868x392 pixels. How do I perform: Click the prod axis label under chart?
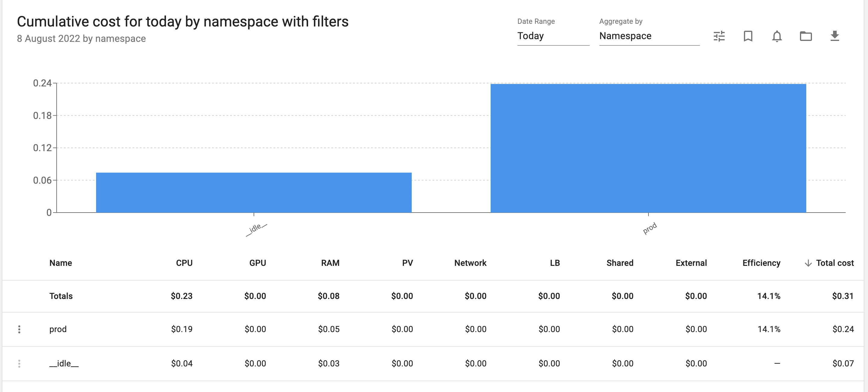[x=650, y=228]
